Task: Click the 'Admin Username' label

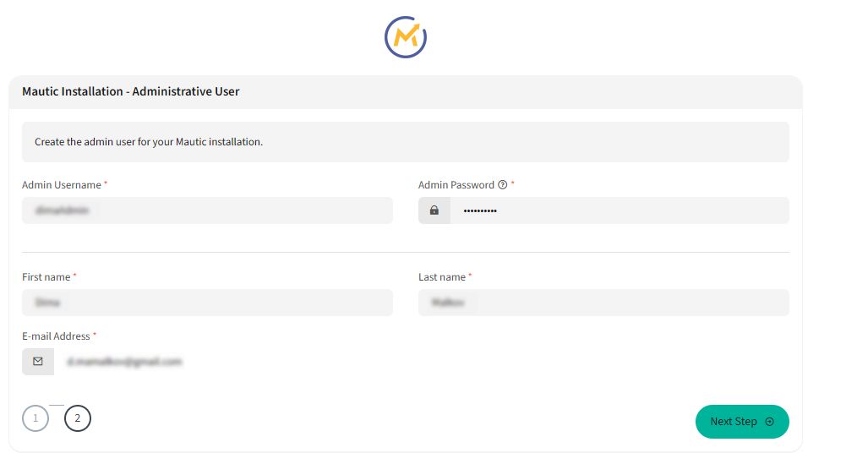Action: 62,185
